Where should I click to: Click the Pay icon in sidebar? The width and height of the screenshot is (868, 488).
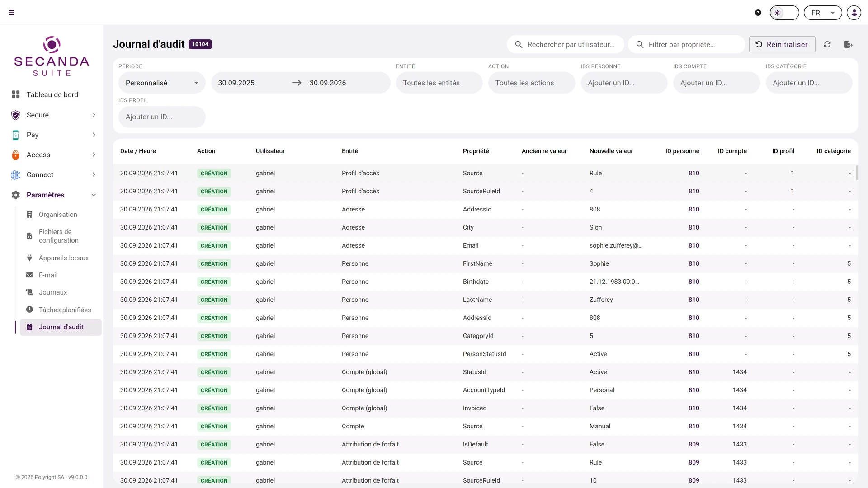[16, 135]
